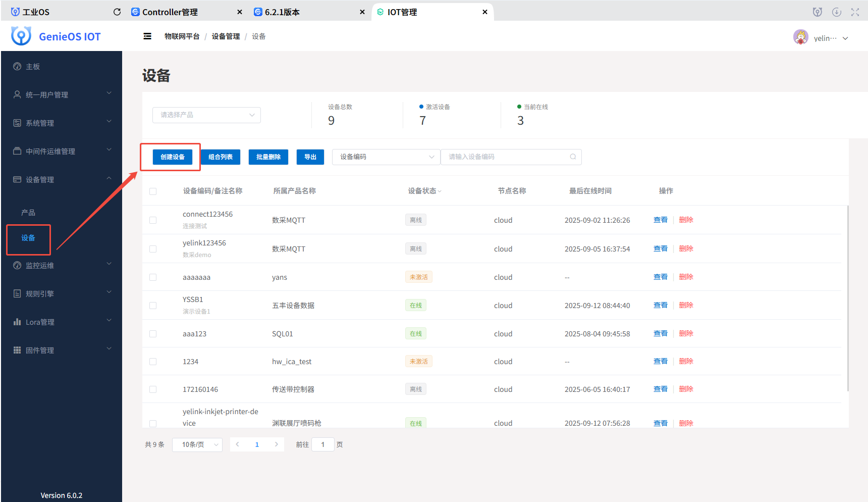Click inside the 请输入设备编码 search field
This screenshot has height=502, width=868.
tap(505, 157)
